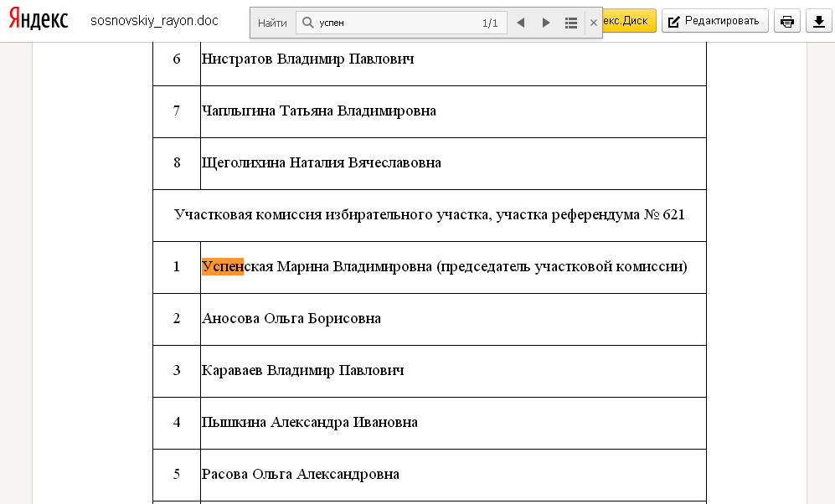
Task: Go to next search match arrow
Action: 546,23
